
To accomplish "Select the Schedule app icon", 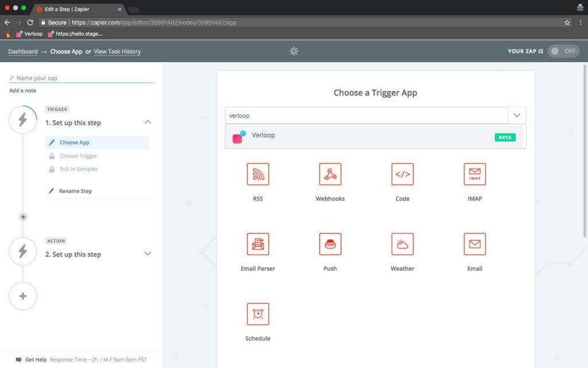I will click(x=258, y=313).
